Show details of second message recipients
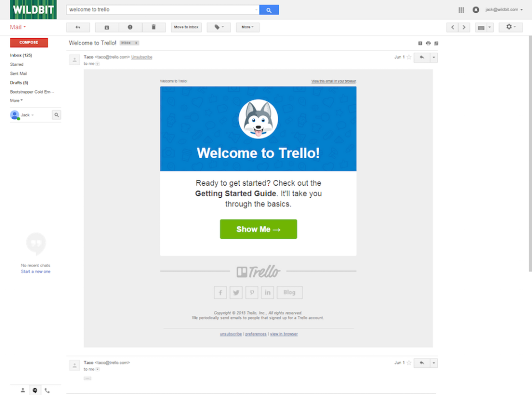 (x=98, y=369)
